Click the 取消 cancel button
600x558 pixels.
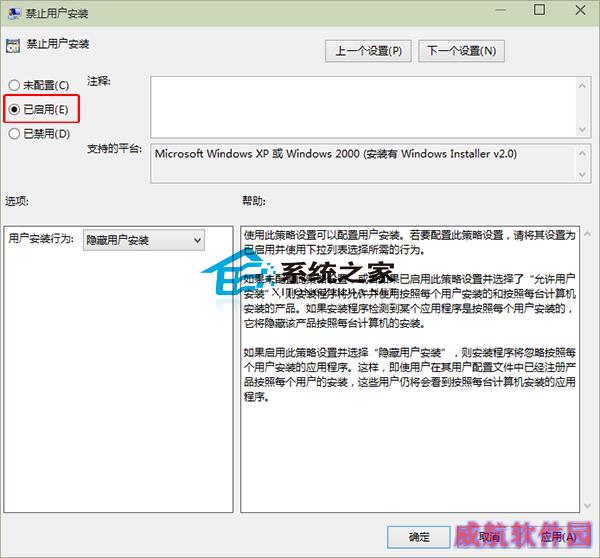pos(489,537)
